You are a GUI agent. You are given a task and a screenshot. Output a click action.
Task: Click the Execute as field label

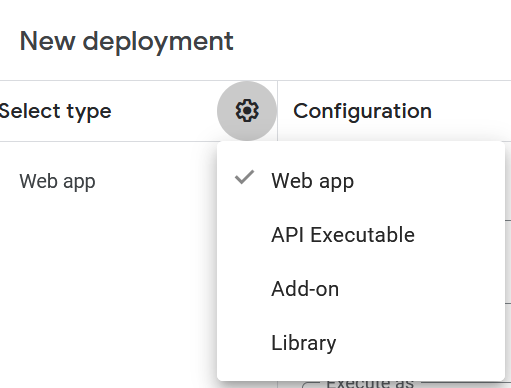click(x=370, y=383)
